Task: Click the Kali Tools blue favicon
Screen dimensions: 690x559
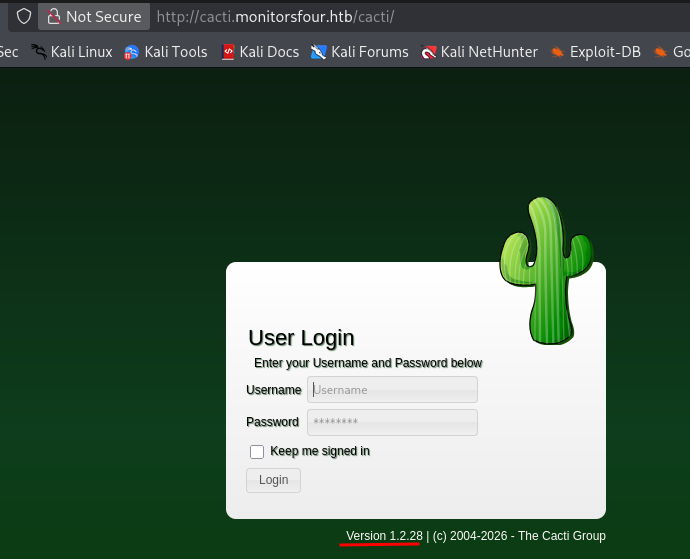Action: coord(131,52)
